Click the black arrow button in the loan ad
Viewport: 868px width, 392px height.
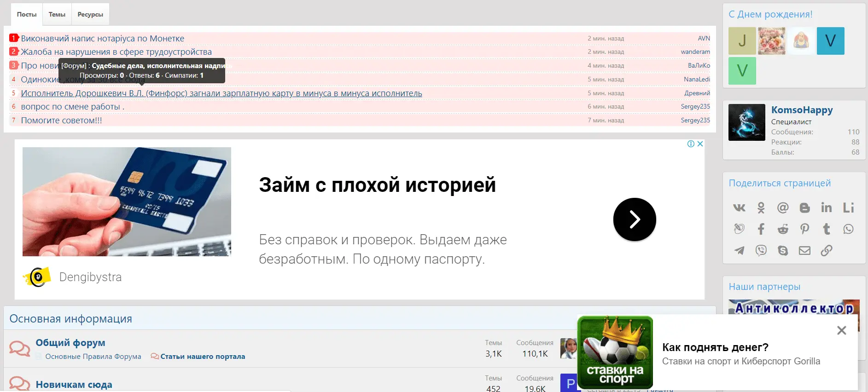point(635,219)
